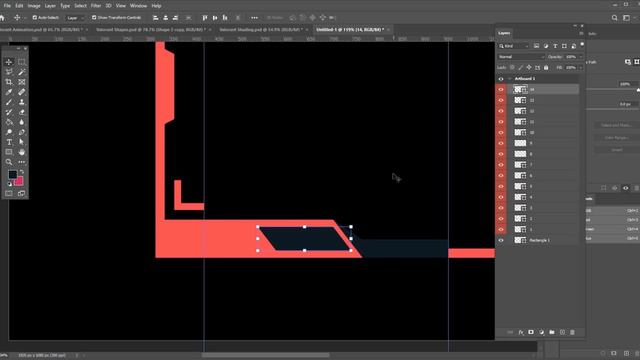Collapse the Artboard 1 group arrow
This screenshot has width=640, height=360.
(510, 79)
